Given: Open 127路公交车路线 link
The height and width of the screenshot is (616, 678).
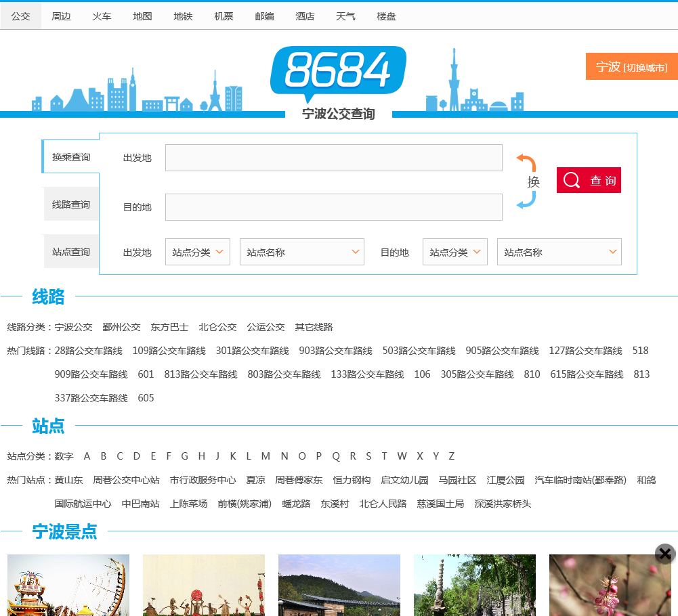Looking at the screenshot, I should coord(585,351).
